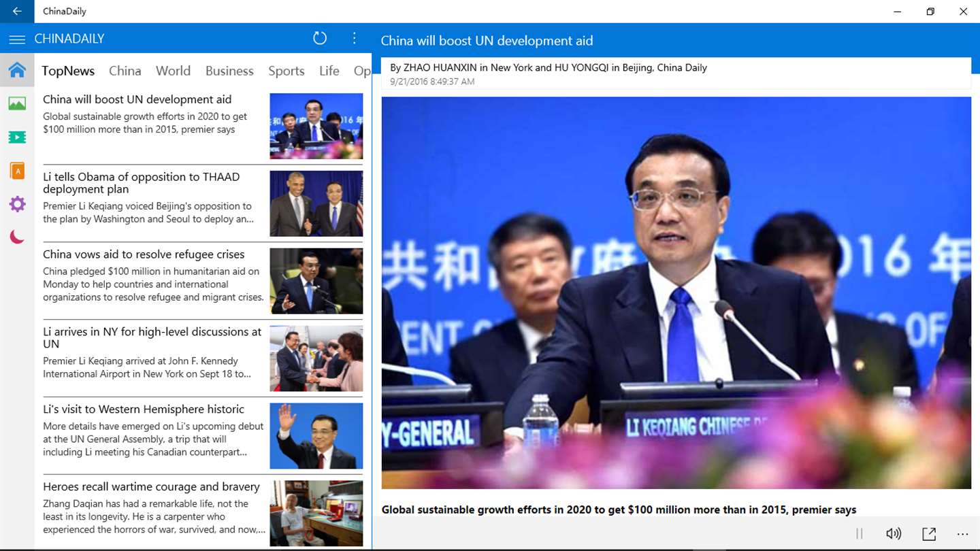The height and width of the screenshot is (551, 980).
Task: Open 'Li tells Obama of opposition to THAAD' article
Action: click(x=142, y=183)
